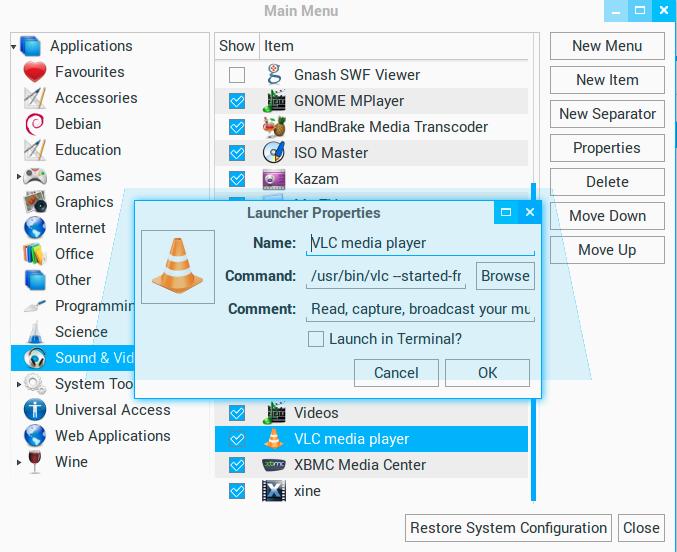The width and height of the screenshot is (677, 552).
Task: Collapse the Applications tree
Action: (14, 46)
